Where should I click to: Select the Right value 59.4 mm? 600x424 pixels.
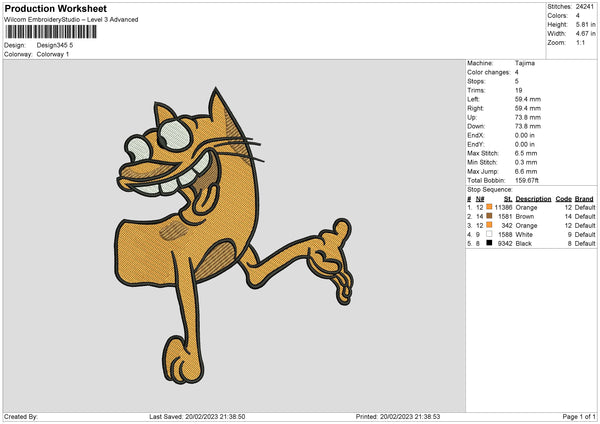528,109
